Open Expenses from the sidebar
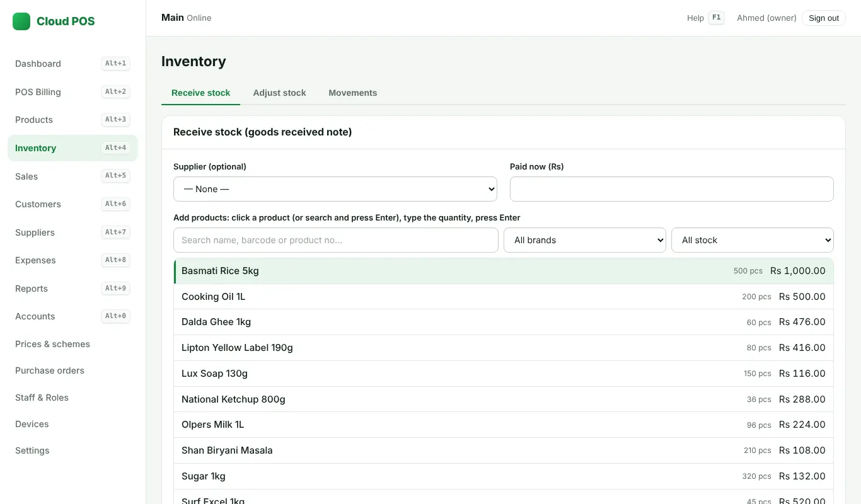Image resolution: width=861 pixels, height=504 pixels. click(72, 260)
